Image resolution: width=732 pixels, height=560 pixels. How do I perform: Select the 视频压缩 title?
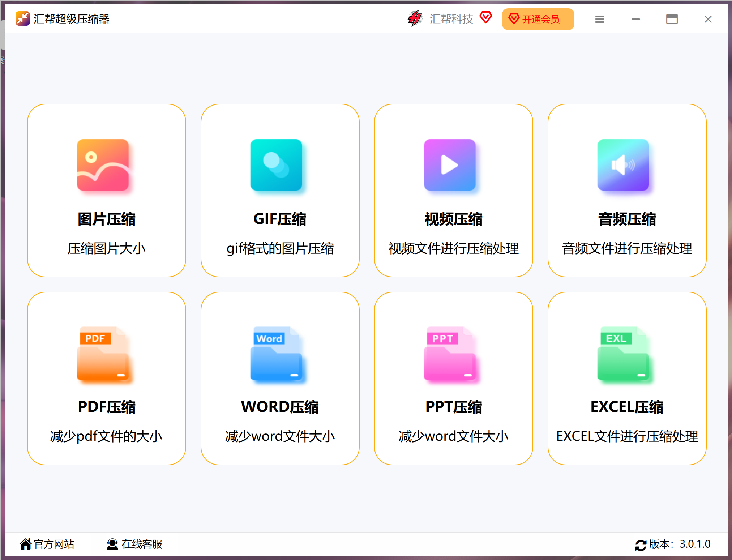pyautogui.click(x=454, y=219)
